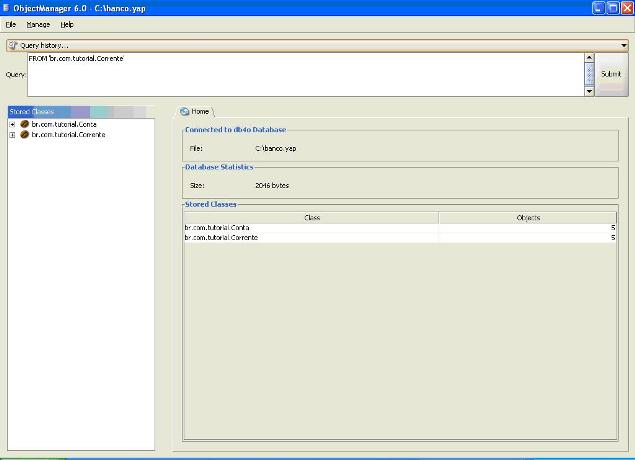The width and height of the screenshot is (635, 460).
Task: Click inside the Query text field
Action: 300,75
